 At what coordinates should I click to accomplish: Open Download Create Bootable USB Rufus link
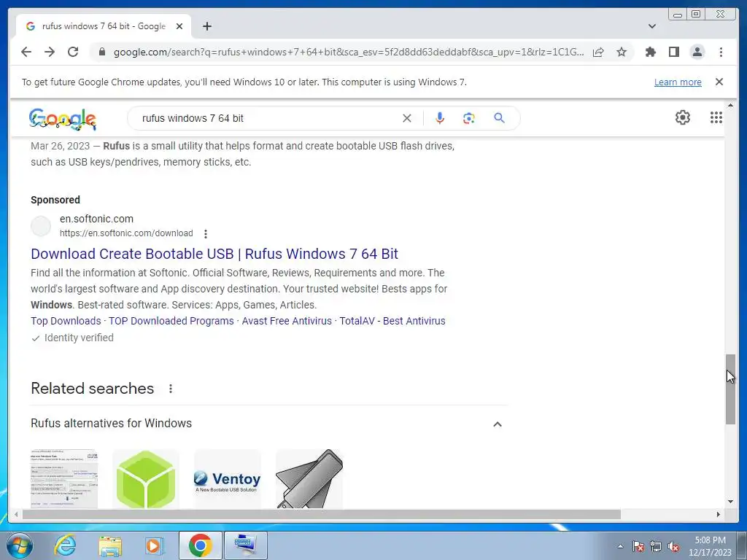(214, 254)
